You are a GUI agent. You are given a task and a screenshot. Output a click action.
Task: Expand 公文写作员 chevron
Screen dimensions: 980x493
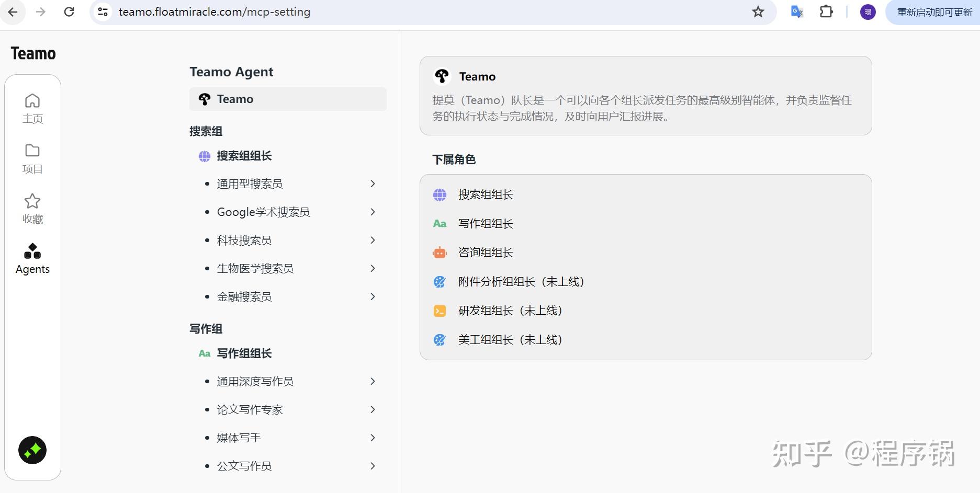[373, 466]
